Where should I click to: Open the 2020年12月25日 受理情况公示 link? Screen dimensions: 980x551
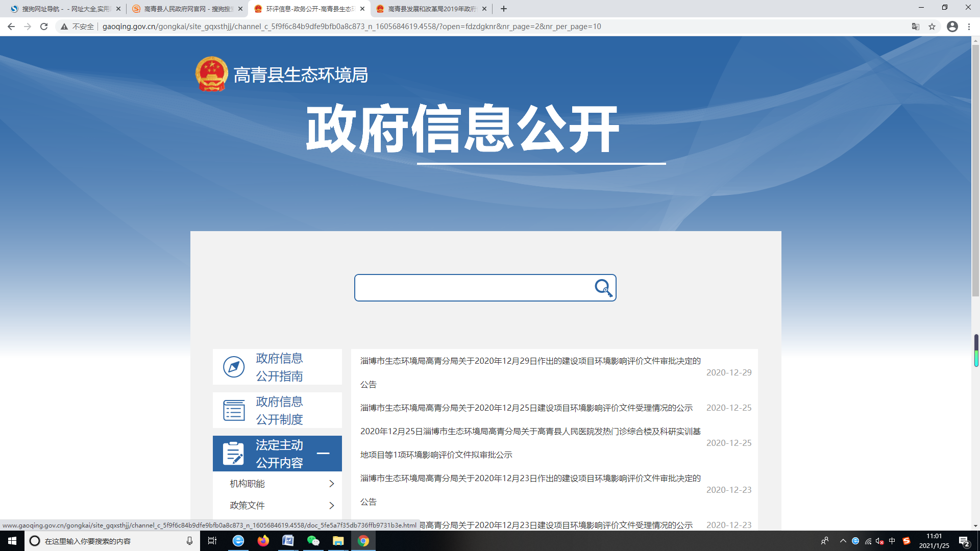526,408
